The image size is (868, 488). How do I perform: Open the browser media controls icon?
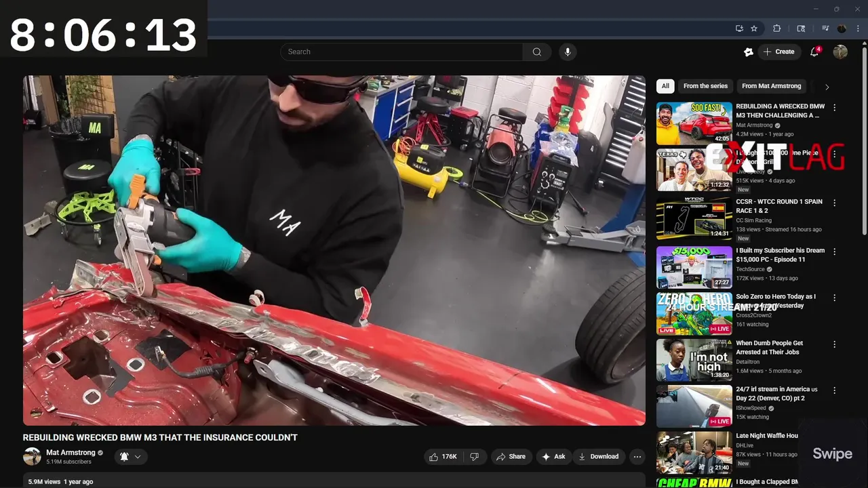tap(825, 28)
